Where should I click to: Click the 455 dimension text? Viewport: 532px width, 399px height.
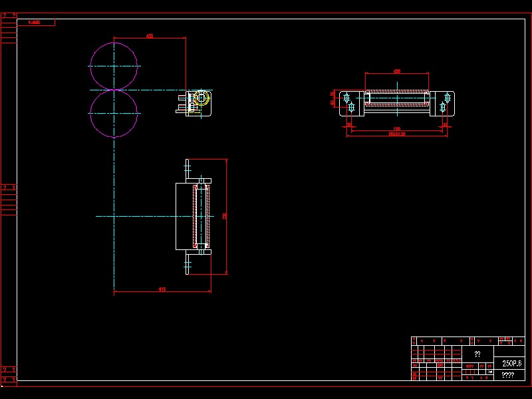[150, 35]
